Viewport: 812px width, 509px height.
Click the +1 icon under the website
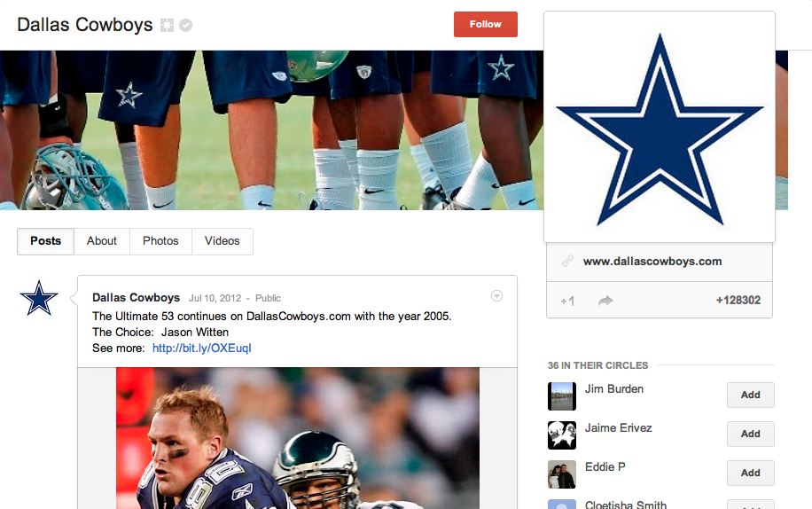tap(567, 301)
